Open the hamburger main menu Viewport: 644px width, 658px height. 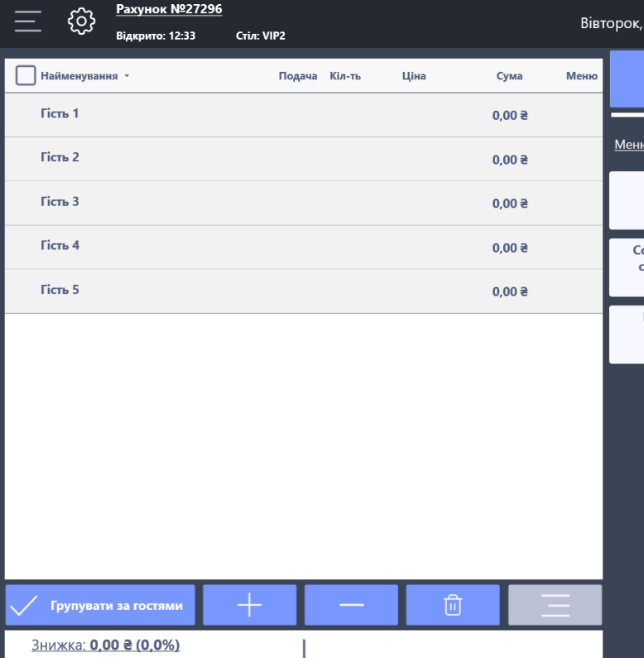tap(27, 22)
